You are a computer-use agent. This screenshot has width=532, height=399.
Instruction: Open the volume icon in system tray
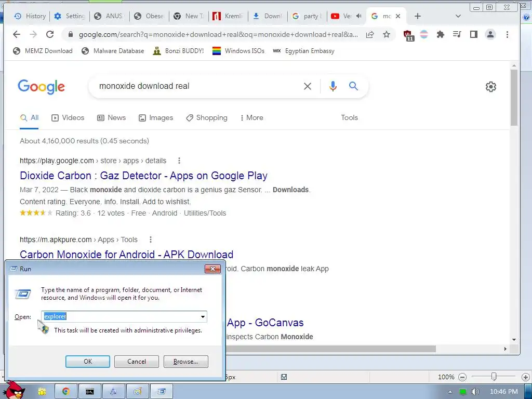(475, 392)
